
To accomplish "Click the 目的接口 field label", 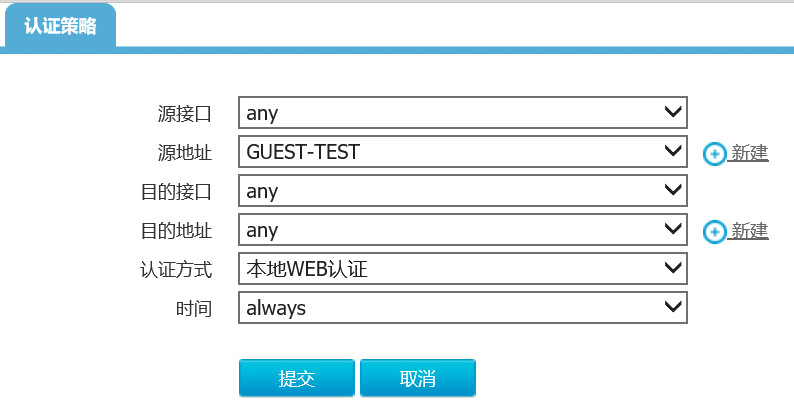I will point(176,192).
